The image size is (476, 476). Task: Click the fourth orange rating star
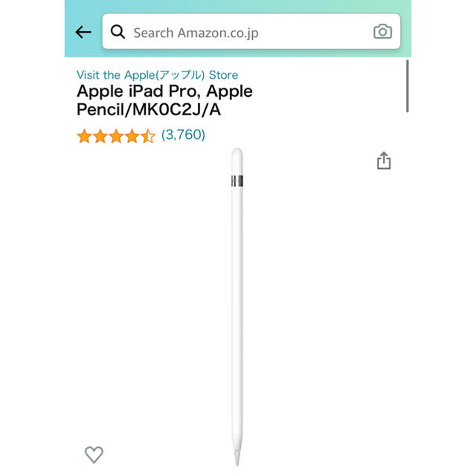click(x=132, y=135)
